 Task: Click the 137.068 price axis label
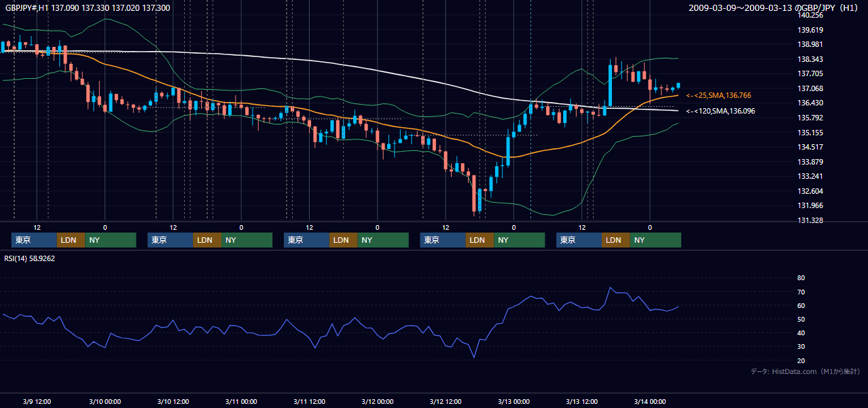(x=810, y=88)
